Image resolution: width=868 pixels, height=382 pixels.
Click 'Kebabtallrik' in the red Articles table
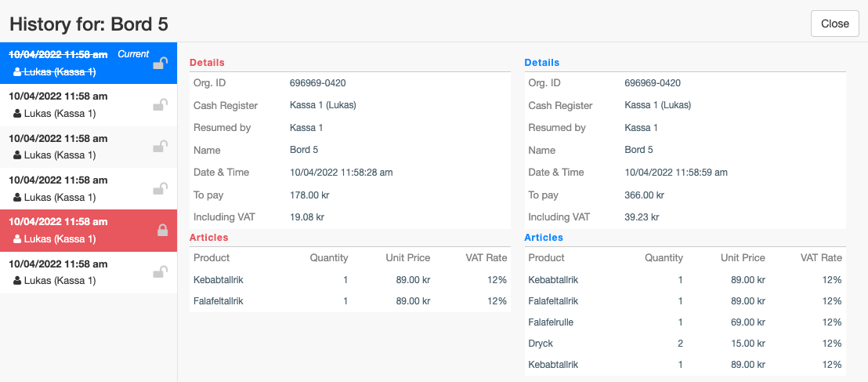pyautogui.click(x=219, y=280)
